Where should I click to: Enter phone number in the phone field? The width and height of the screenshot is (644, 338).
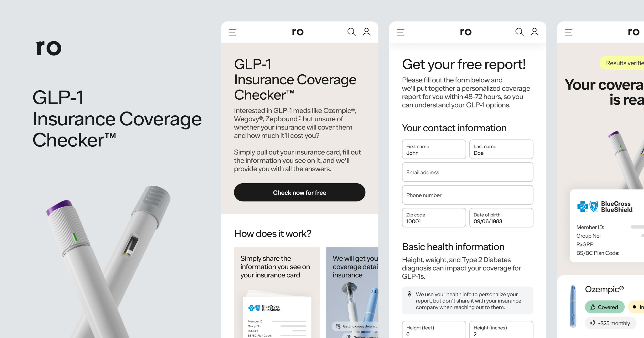(x=467, y=195)
